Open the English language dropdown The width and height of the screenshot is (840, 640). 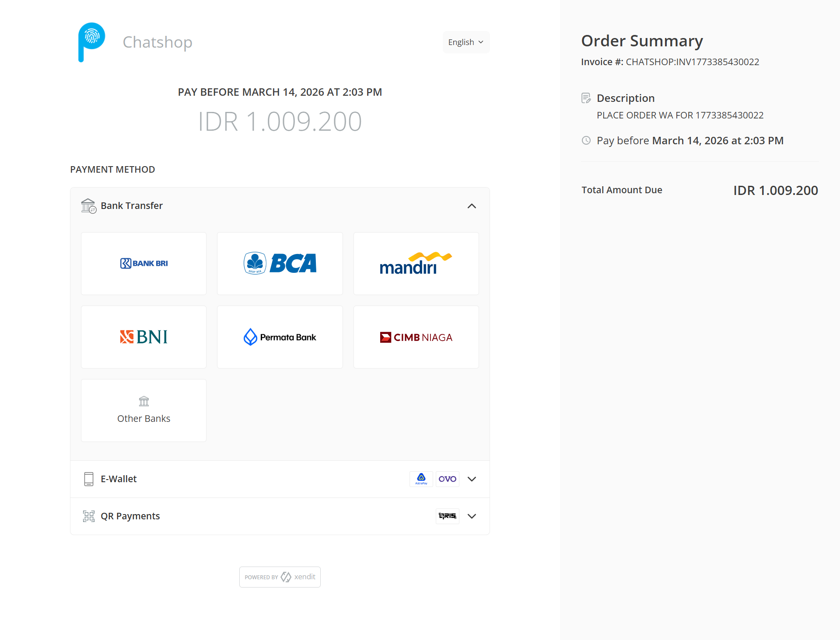click(466, 42)
